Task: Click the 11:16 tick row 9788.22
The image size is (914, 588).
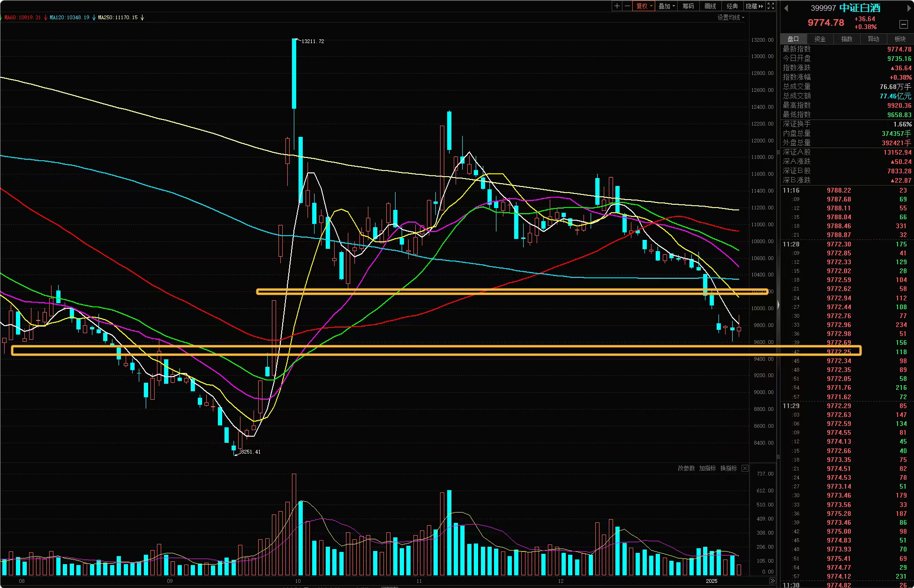Action: pyautogui.click(x=847, y=190)
